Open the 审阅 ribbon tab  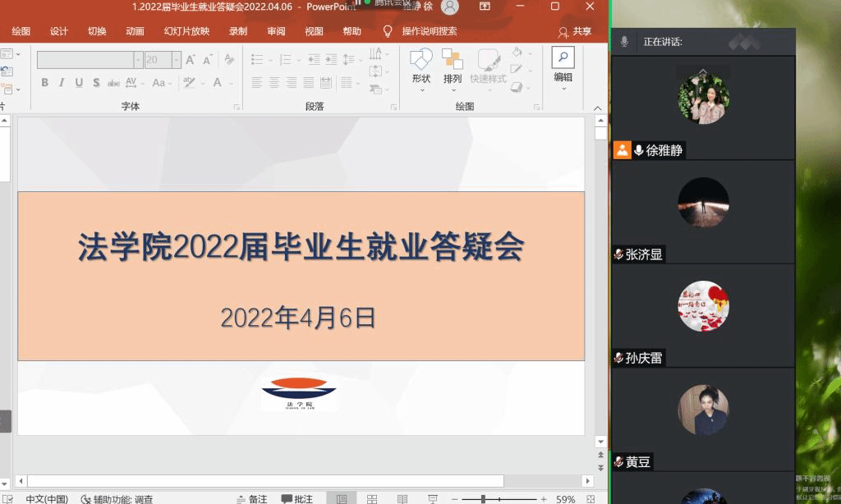pyautogui.click(x=276, y=31)
